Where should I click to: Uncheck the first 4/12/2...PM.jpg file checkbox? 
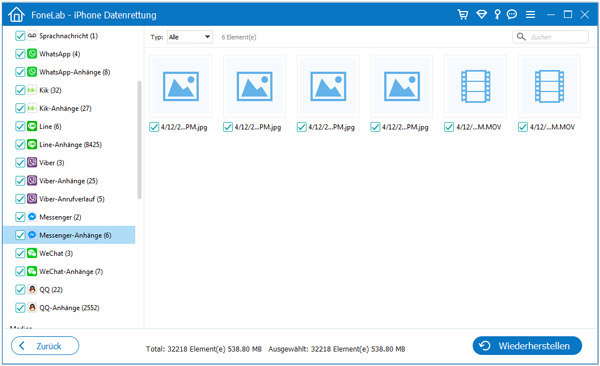(x=154, y=127)
